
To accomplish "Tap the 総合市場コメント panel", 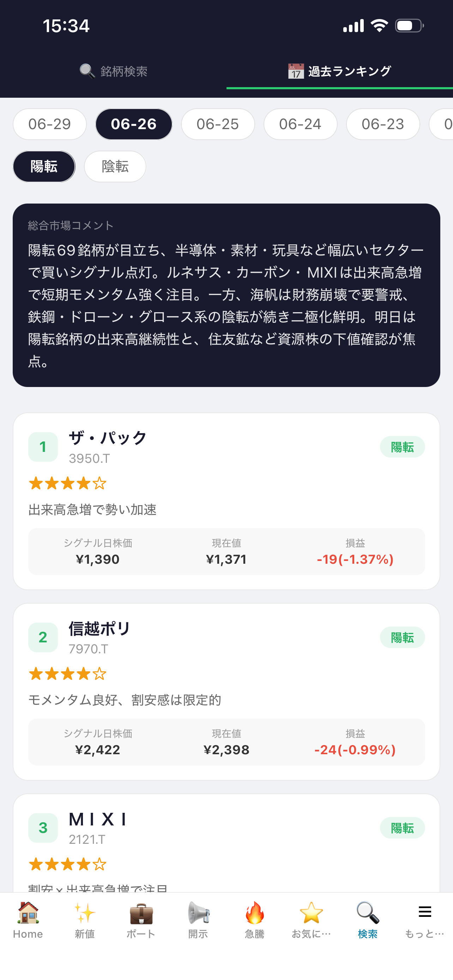I will (x=226, y=295).
